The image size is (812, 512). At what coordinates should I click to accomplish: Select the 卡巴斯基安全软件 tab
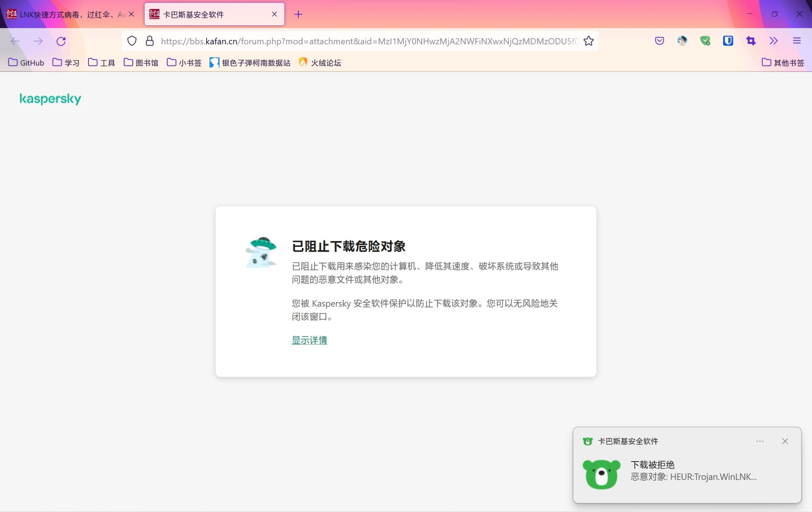[x=214, y=15]
